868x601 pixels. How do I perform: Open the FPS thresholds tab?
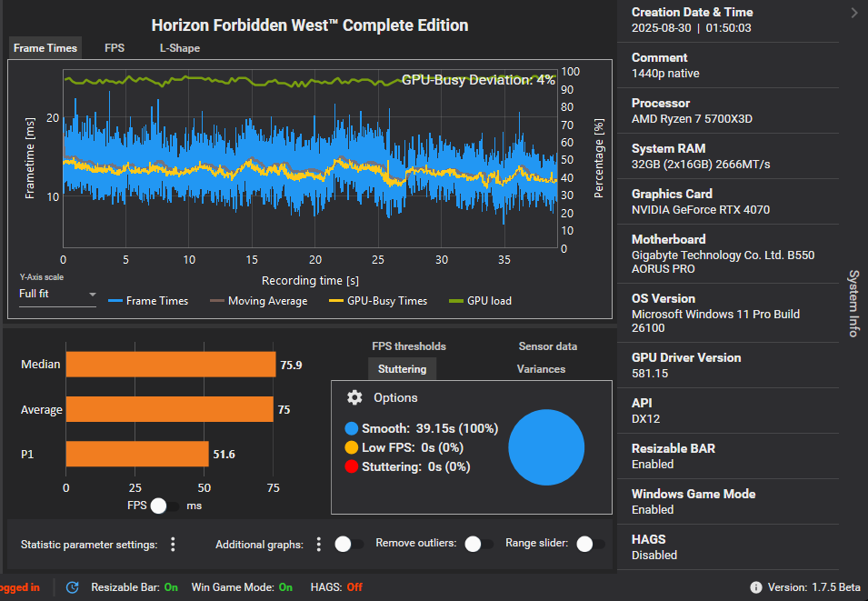point(409,346)
